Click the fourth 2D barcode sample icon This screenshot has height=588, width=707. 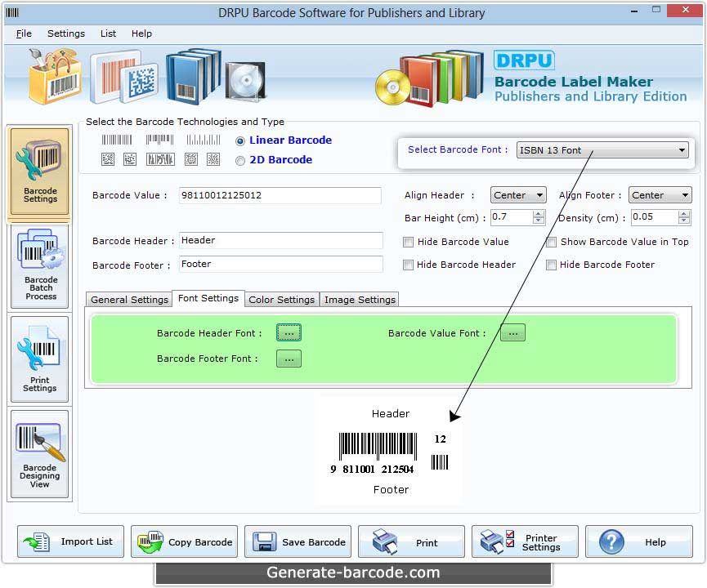click(191, 159)
